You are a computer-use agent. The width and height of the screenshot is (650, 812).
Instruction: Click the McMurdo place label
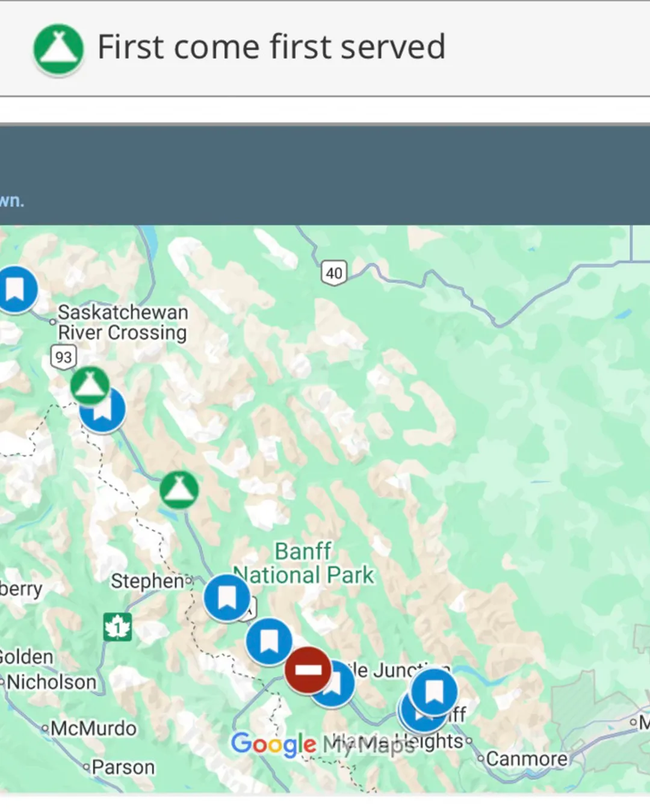pos(93,728)
